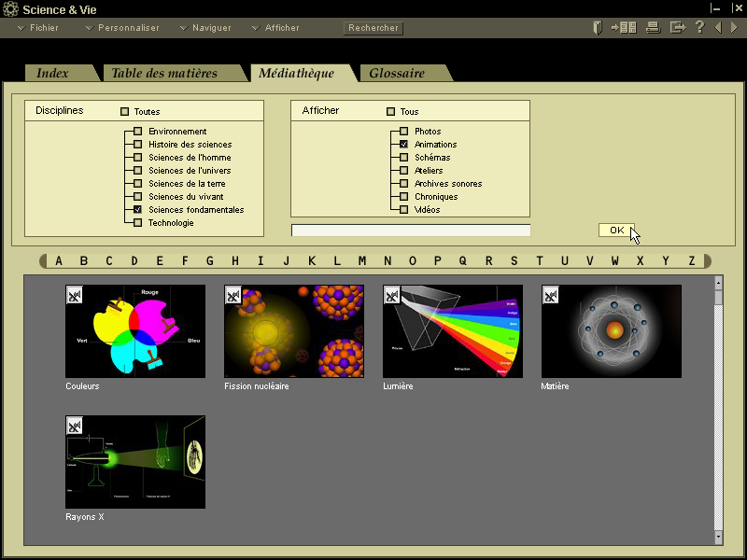Click animation icon on Couleurs thumbnail

[x=75, y=296]
